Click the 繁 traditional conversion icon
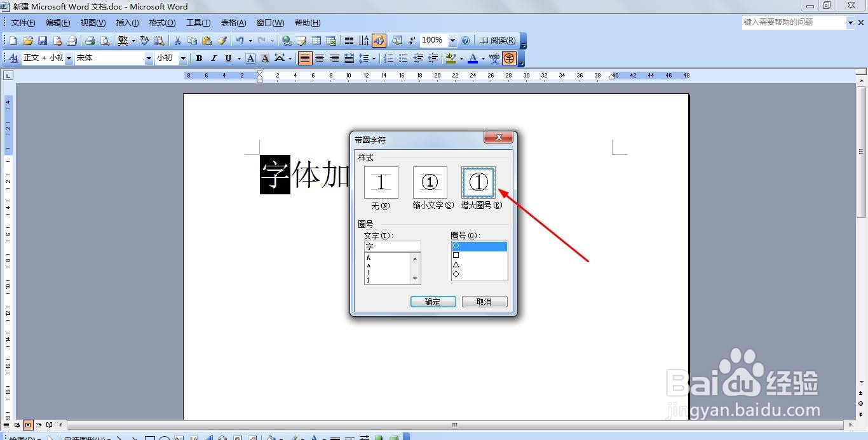The image size is (868, 440). click(121, 39)
